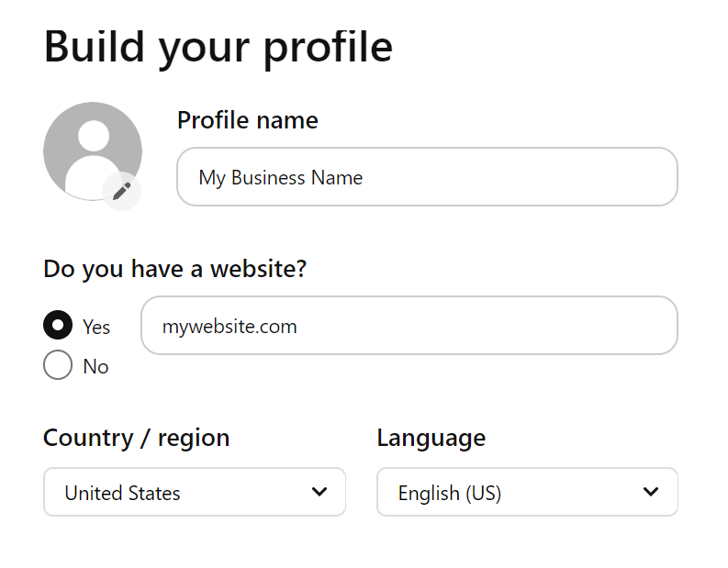
Task: Click the chevron arrow beside English (US)
Action: tap(651, 492)
